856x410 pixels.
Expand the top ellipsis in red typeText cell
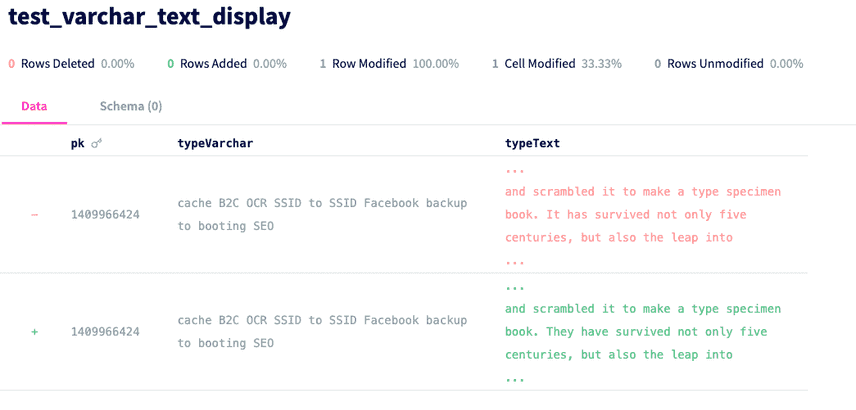click(514, 171)
